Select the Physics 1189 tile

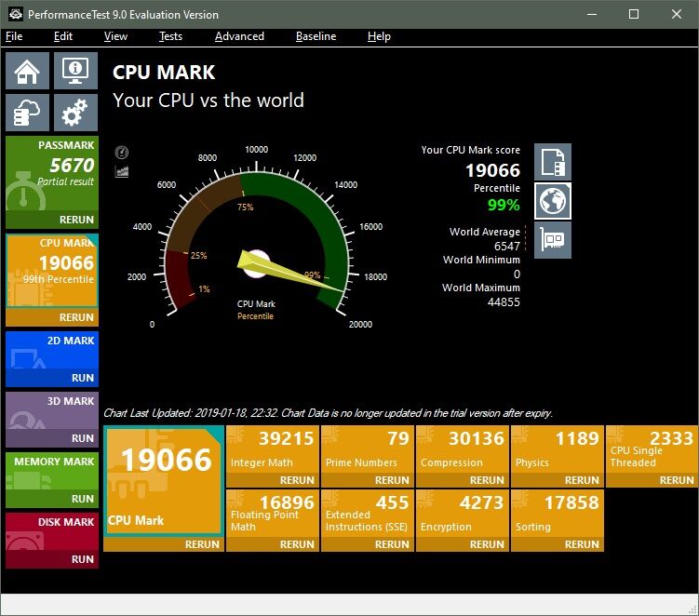(558, 449)
